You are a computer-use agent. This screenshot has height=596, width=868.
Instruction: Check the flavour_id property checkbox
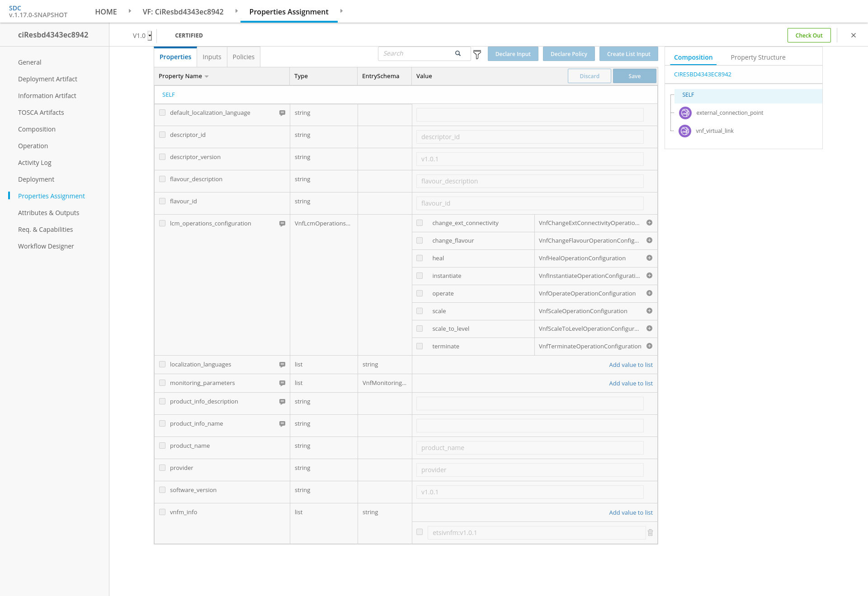tap(162, 201)
